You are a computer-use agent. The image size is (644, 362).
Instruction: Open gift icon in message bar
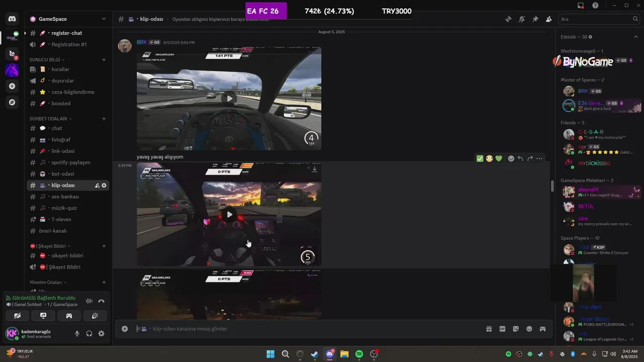coord(489,329)
